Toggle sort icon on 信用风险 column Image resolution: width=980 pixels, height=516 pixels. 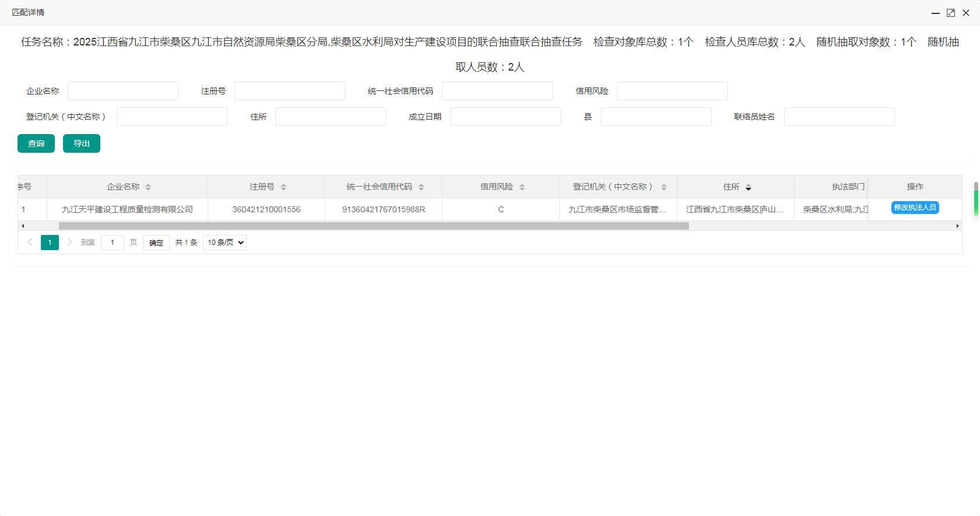[522, 187]
